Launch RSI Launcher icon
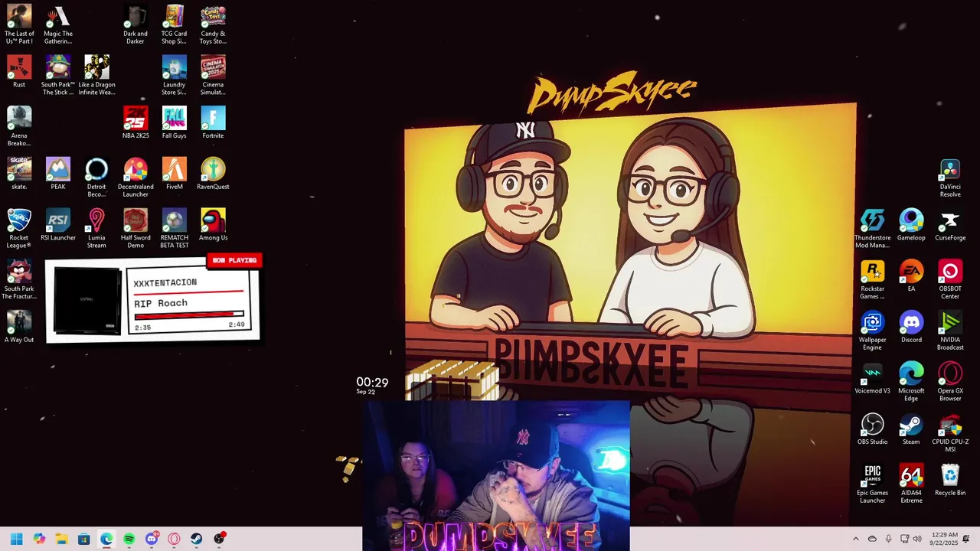980x551 pixels. pos(58,225)
